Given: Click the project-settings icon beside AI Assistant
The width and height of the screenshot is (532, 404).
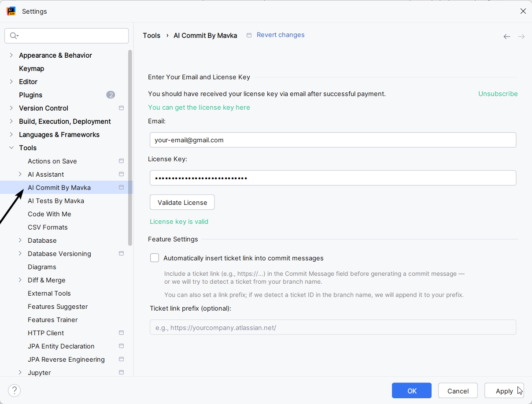Looking at the screenshot, I should pos(121,174).
